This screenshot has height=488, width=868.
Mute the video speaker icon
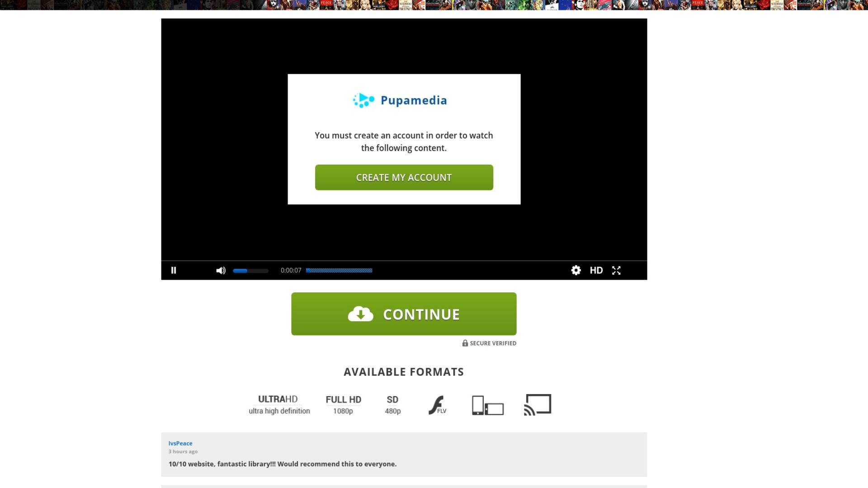221,270
